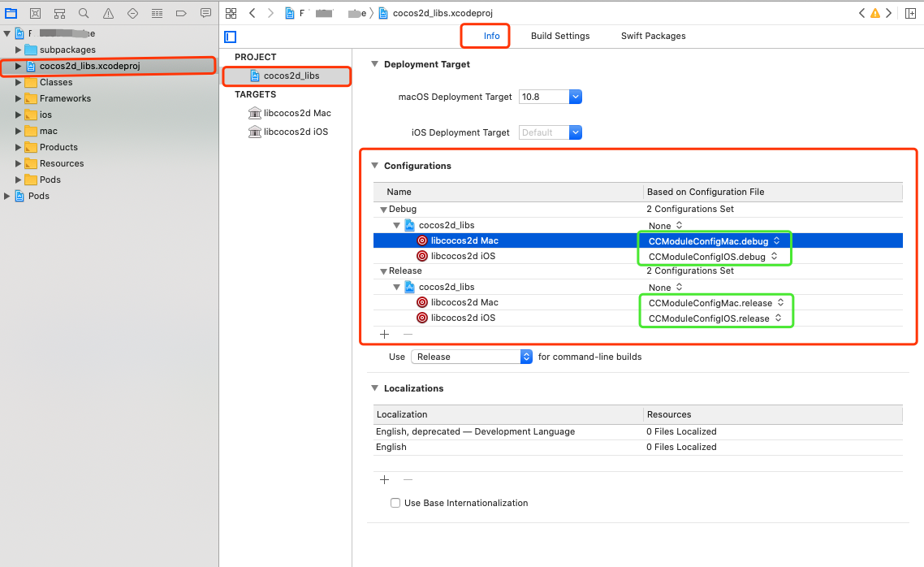Open the breakpoint navigator icon
This screenshot has height=567, width=924.
click(181, 13)
